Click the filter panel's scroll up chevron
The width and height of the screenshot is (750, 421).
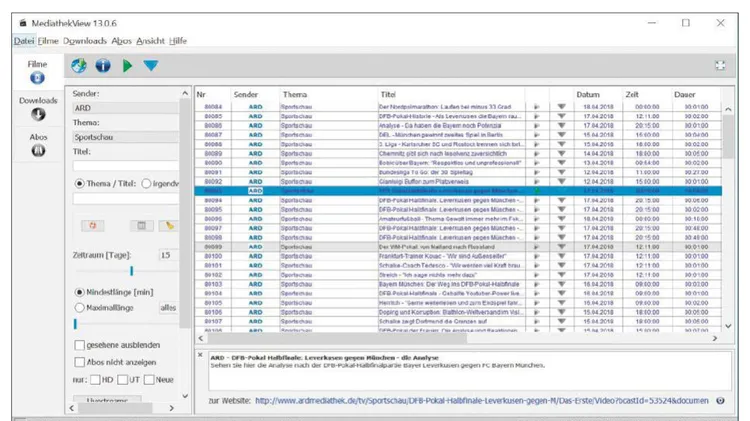click(x=185, y=93)
